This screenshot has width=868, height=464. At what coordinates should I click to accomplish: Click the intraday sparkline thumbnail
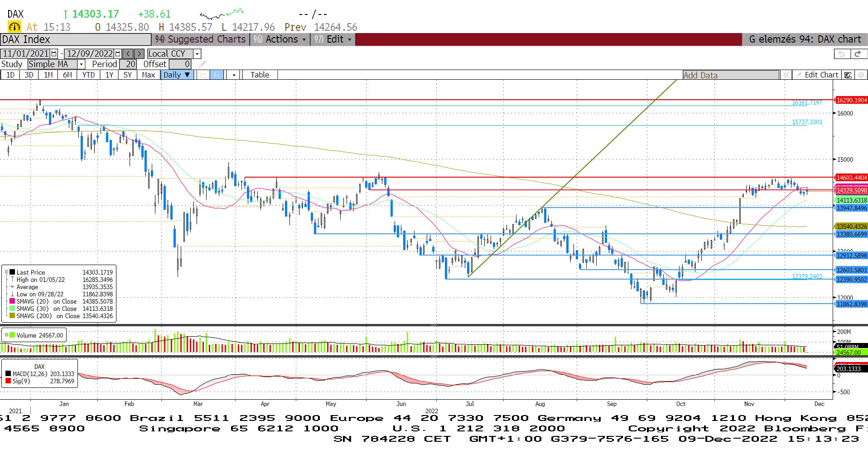[222, 14]
